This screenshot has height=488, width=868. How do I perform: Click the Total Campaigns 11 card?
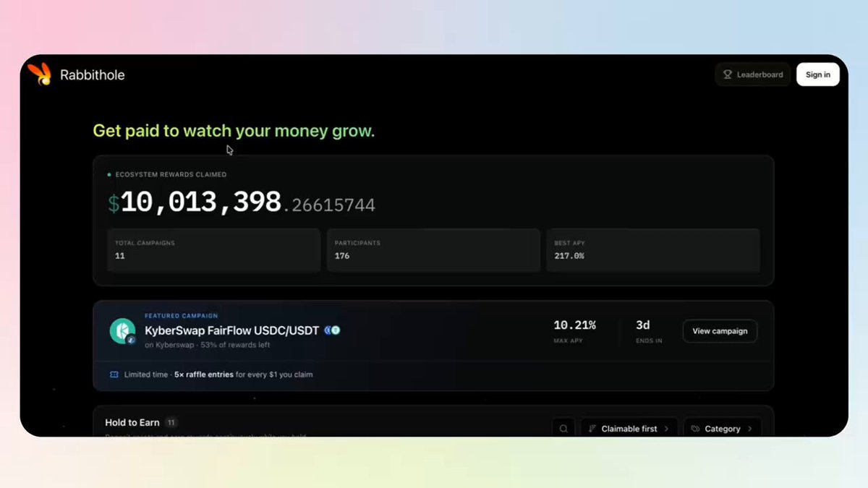[213, 250]
